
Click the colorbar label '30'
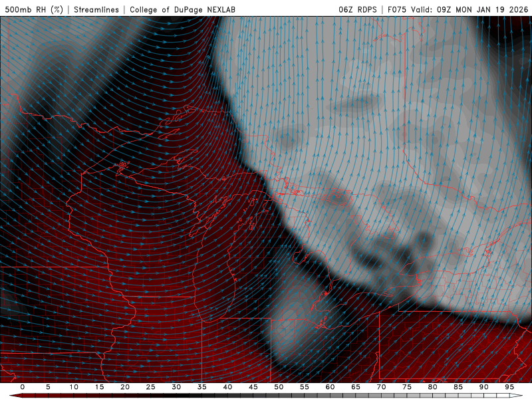(x=176, y=387)
